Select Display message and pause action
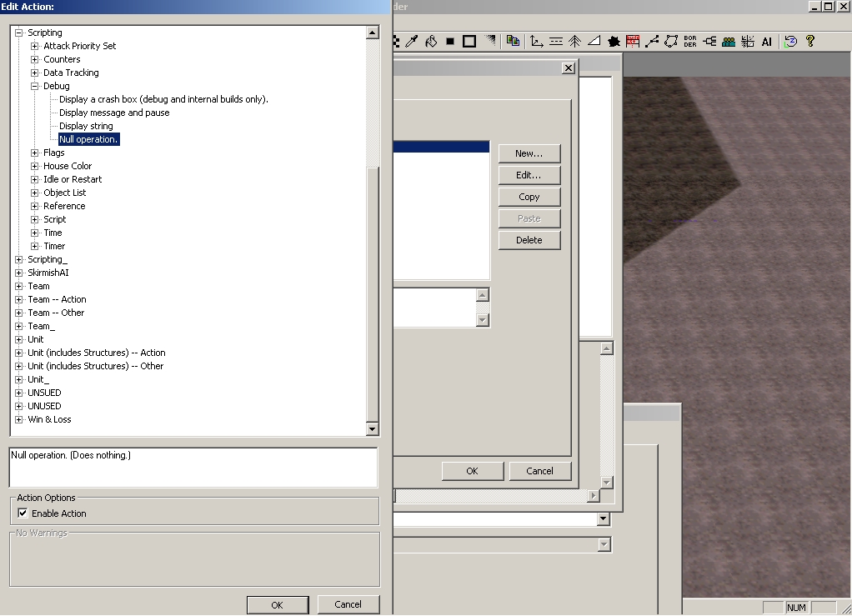The width and height of the screenshot is (852, 616). click(x=114, y=113)
